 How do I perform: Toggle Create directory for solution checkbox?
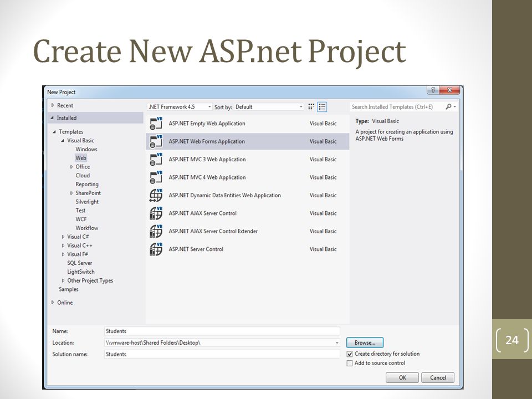(x=350, y=354)
